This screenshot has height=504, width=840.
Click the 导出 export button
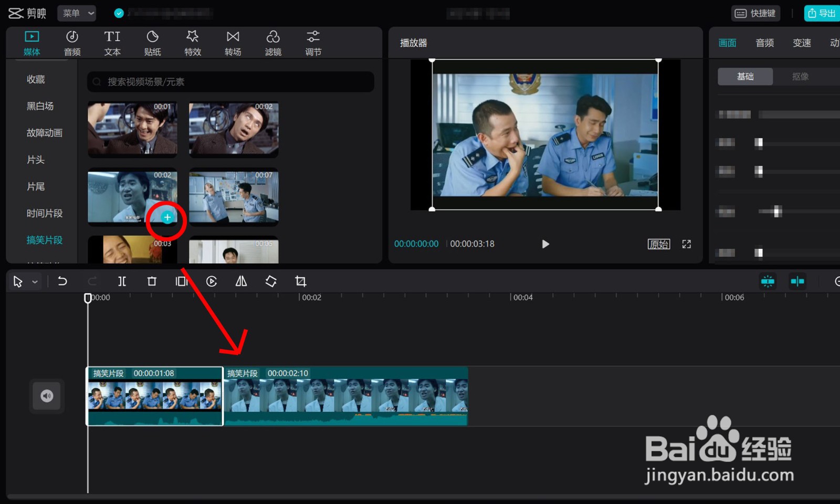point(822,13)
